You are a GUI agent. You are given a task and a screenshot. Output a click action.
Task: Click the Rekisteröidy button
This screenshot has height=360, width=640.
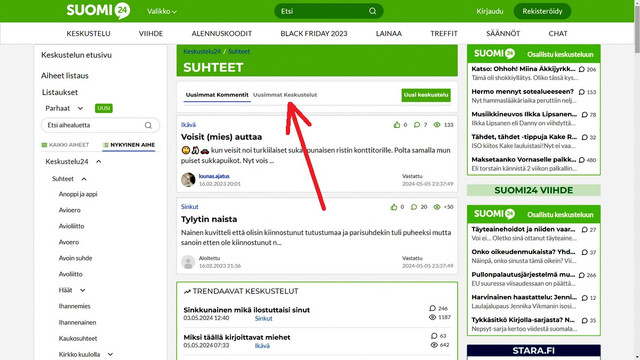tap(542, 11)
